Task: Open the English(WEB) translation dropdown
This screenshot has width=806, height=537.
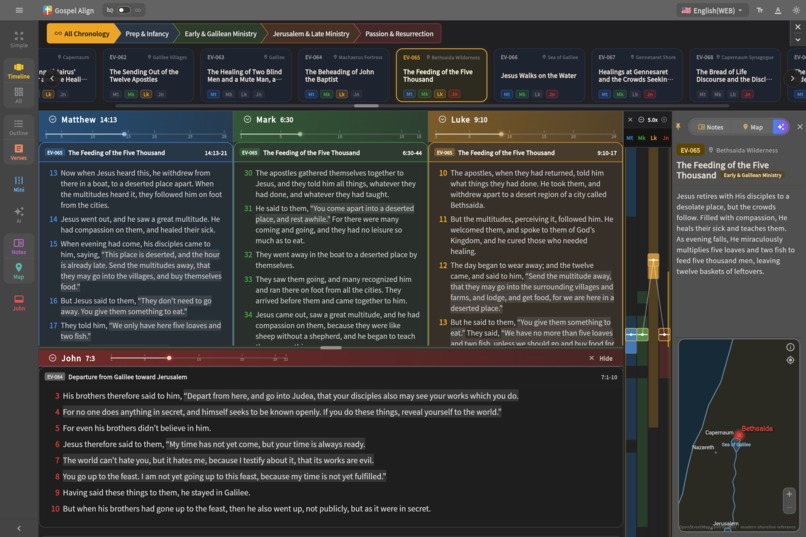Action: tap(712, 10)
